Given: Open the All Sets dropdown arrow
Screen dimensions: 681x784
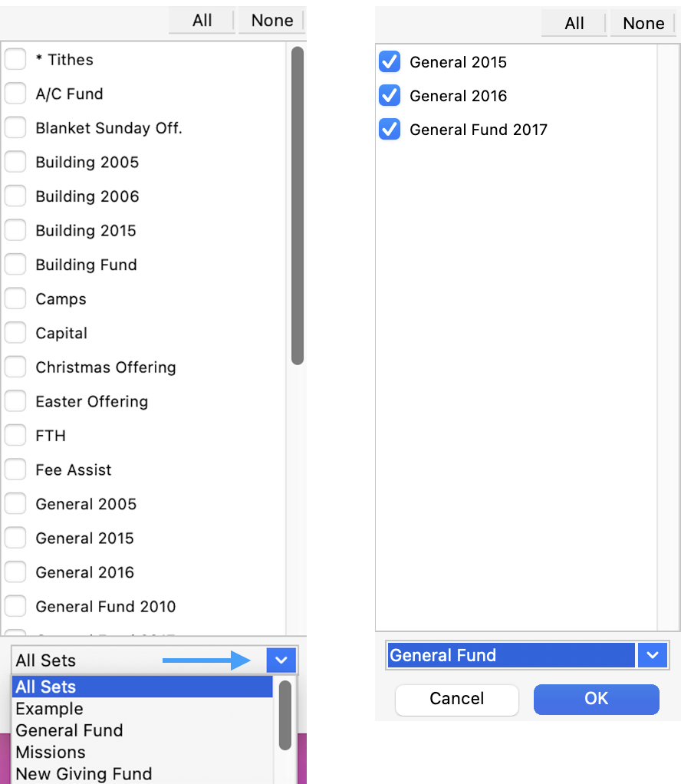Looking at the screenshot, I should coord(281,660).
